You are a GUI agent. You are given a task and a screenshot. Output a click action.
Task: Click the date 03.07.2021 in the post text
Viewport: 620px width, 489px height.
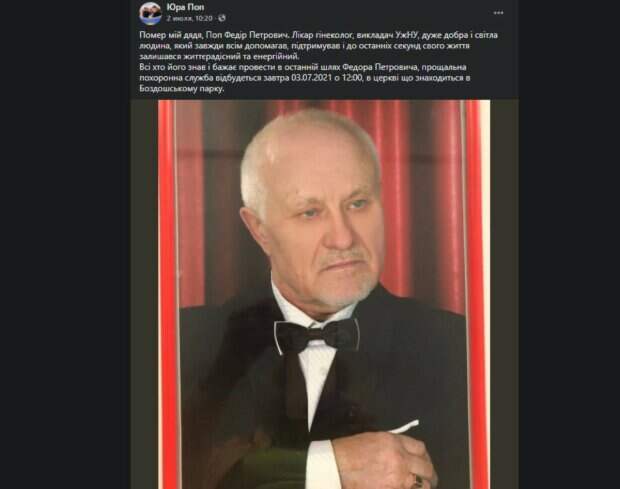click(x=310, y=78)
